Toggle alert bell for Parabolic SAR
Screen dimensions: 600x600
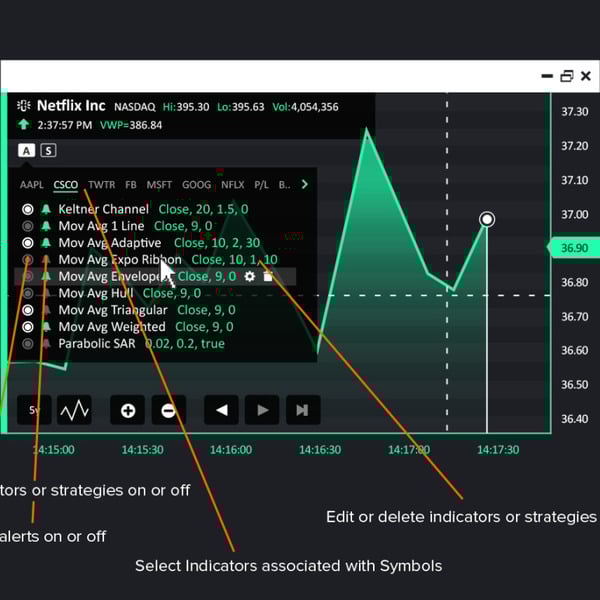point(46,344)
